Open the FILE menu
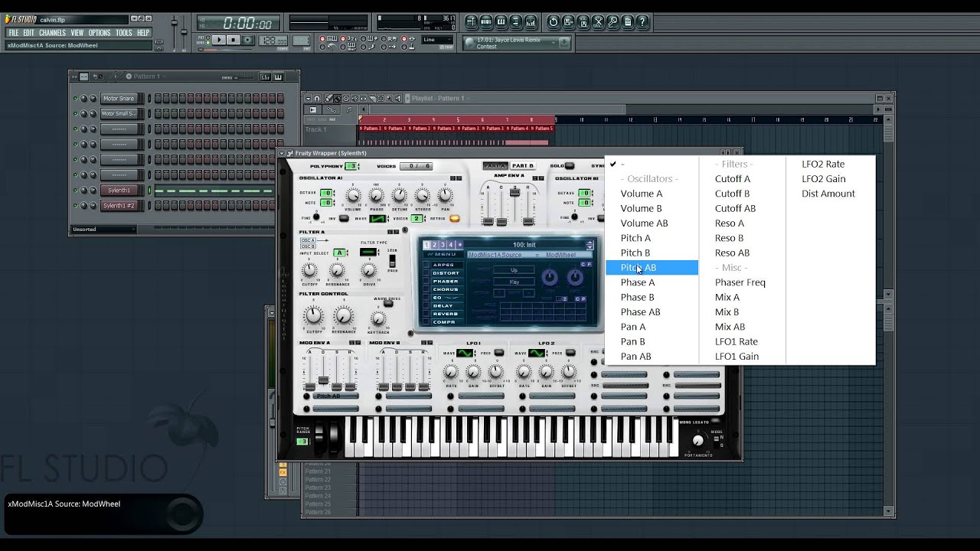 (x=13, y=33)
